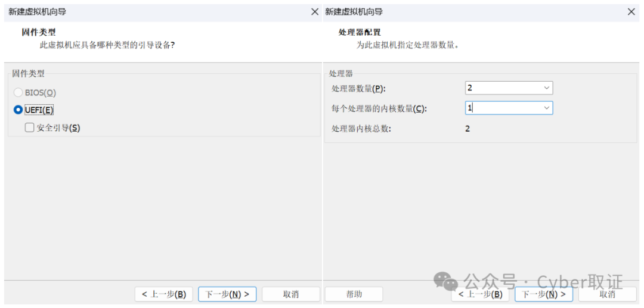Image resolution: width=644 pixels, height=308 pixels.
Task: Click the 每个处理器的内核数量(C) label text
Action: 379,109
